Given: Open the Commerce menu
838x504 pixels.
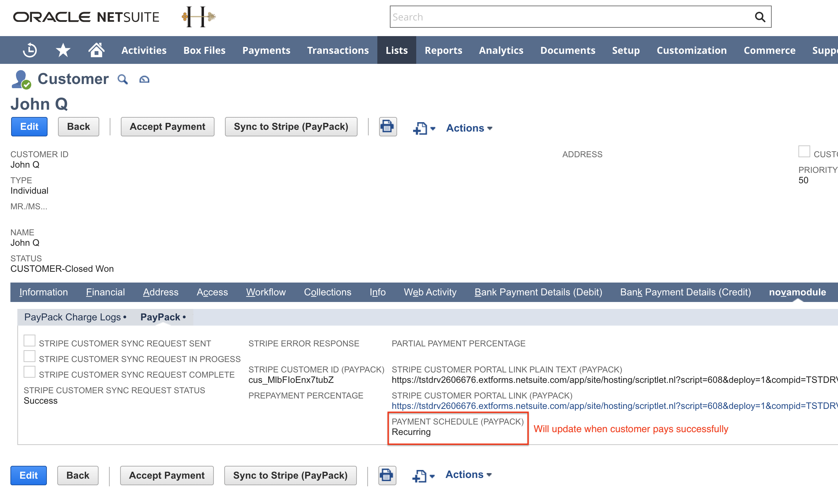Looking at the screenshot, I should point(769,50).
